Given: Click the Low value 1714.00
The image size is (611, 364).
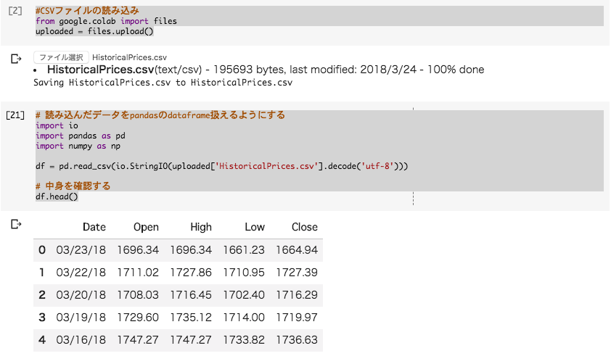Looking at the screenshot, I should click(x=244, y=318).
